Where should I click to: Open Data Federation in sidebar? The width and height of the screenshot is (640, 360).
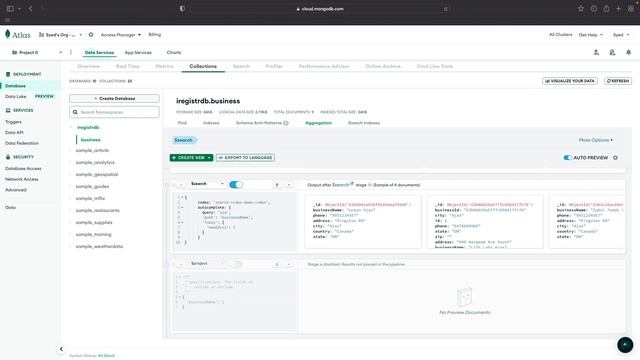tap(22, 143)
